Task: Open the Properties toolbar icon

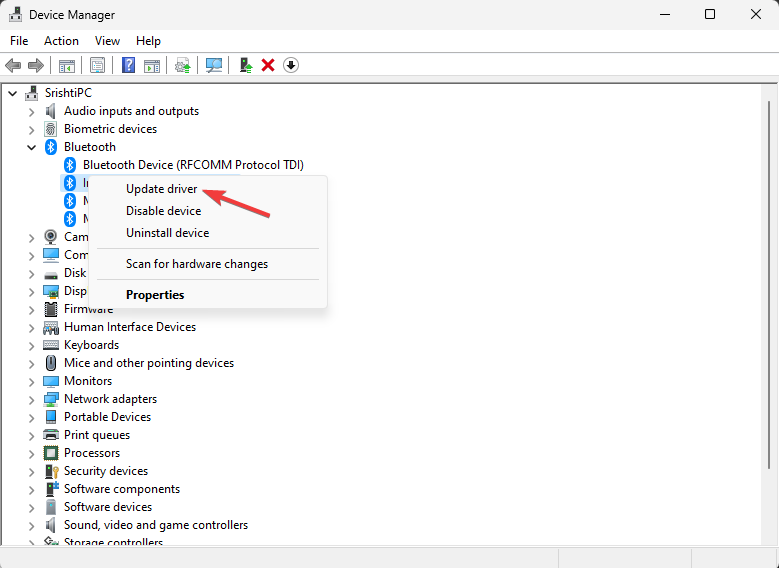Action: (x=97, y=65)
